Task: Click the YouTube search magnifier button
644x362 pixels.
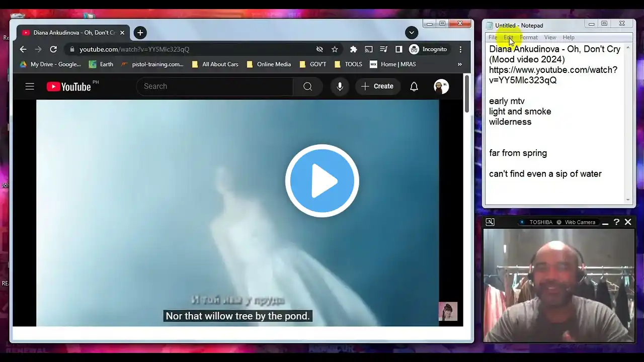Action: (x=307, y=86)
